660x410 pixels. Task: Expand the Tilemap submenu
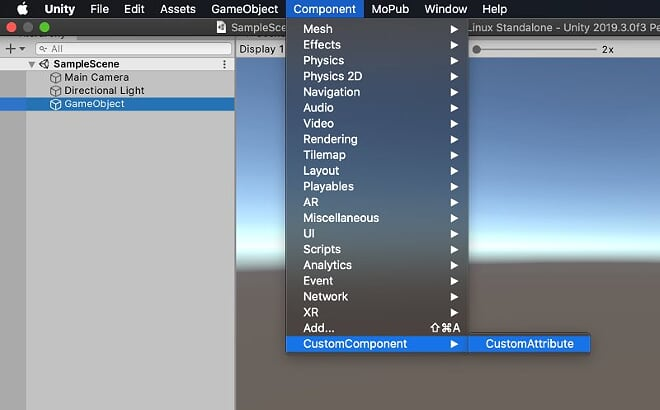tap(377, 155)
